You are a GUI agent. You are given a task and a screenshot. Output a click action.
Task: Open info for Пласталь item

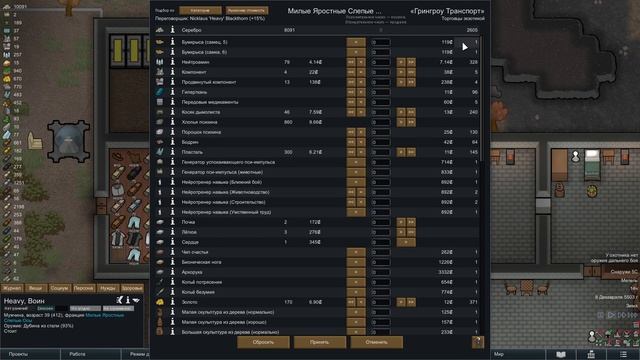click(172, 152)
